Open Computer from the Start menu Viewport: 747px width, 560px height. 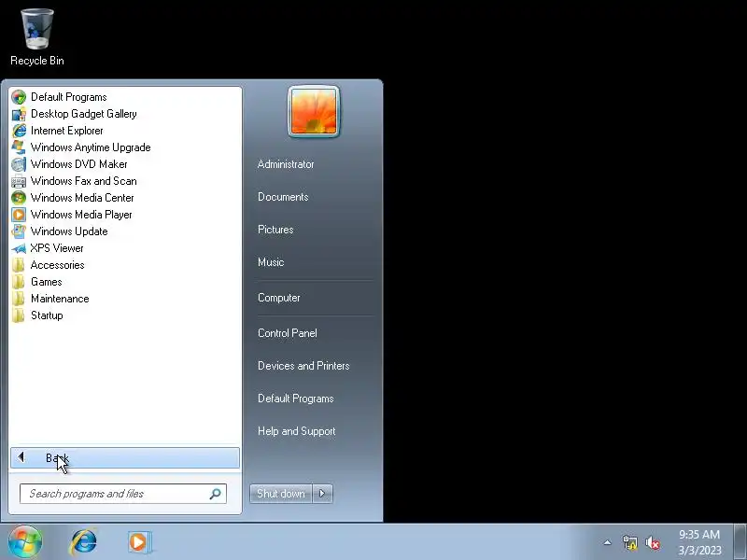tap(278, 298)
